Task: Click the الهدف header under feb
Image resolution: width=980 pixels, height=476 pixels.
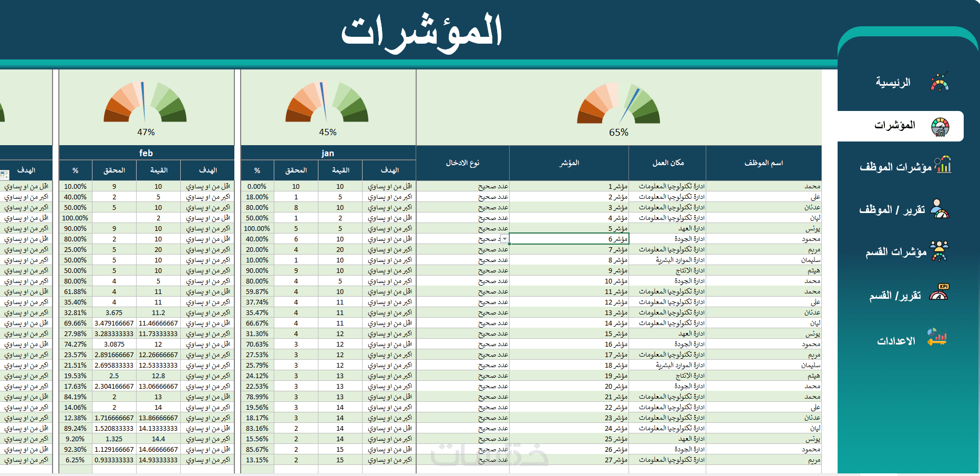Action: tap(208, 170)
